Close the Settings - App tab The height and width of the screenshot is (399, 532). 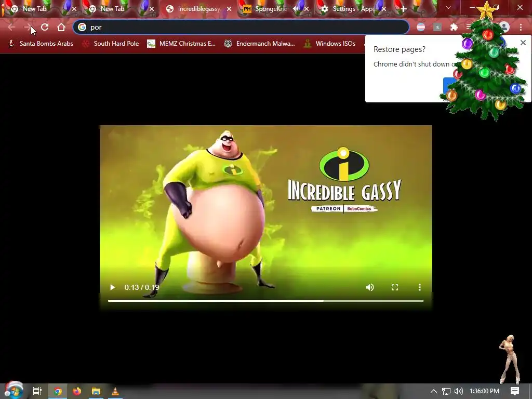pos(384,9)
